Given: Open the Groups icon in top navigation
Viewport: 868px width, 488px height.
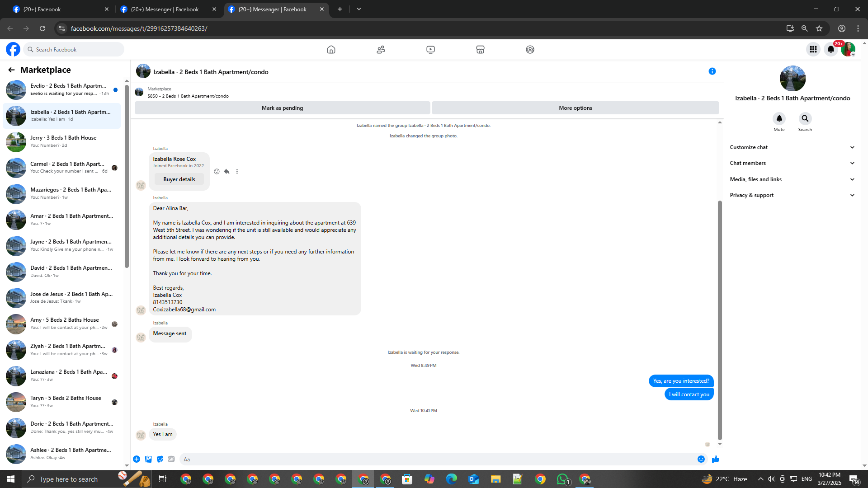Looking at the screenshot, I should 530,50.
